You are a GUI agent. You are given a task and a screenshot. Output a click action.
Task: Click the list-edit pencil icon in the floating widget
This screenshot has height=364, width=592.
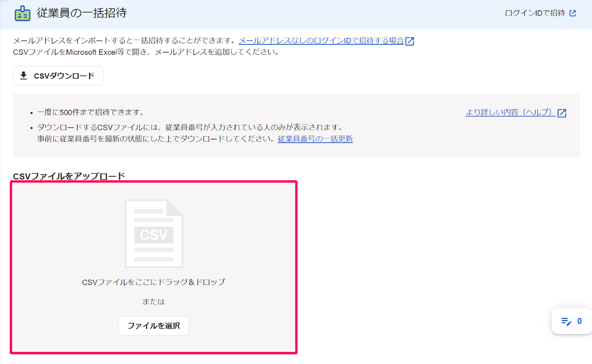[x=566, y=322]
